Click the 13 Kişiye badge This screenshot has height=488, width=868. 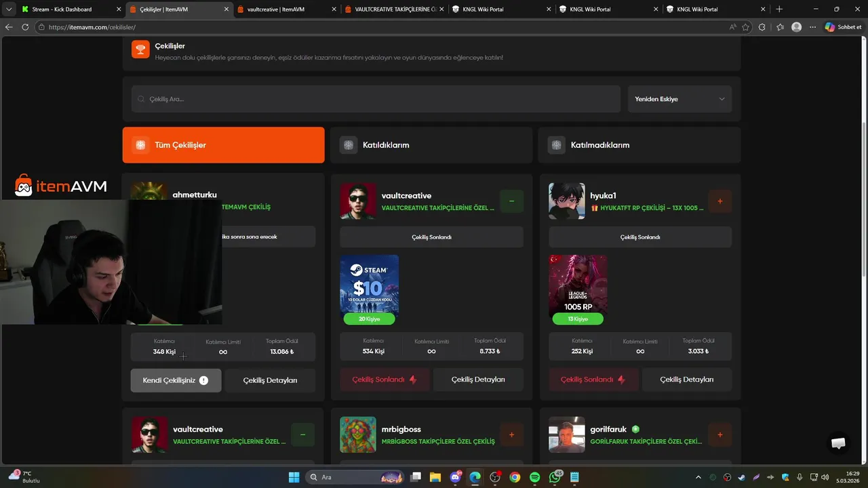point(578,319)
